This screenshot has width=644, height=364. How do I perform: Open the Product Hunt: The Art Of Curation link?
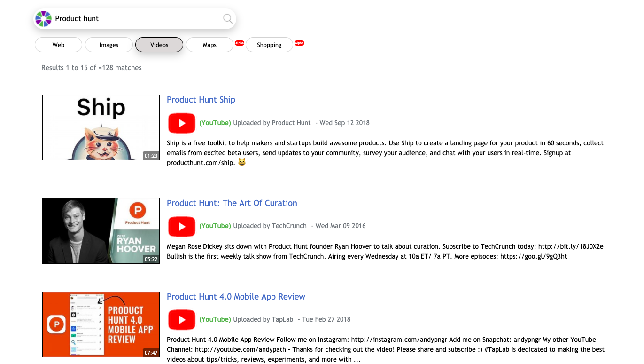point(232,203)
